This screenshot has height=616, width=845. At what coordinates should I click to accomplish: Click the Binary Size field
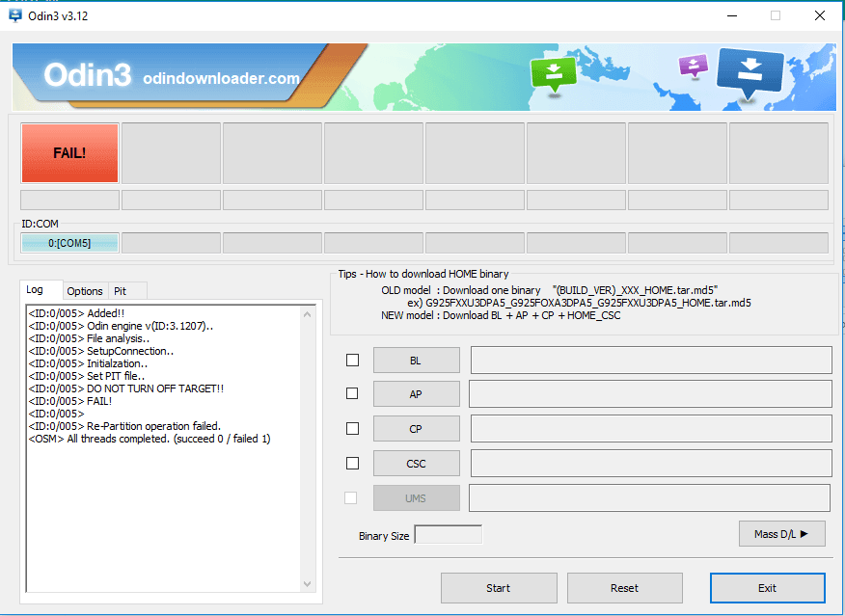(449, 535)
